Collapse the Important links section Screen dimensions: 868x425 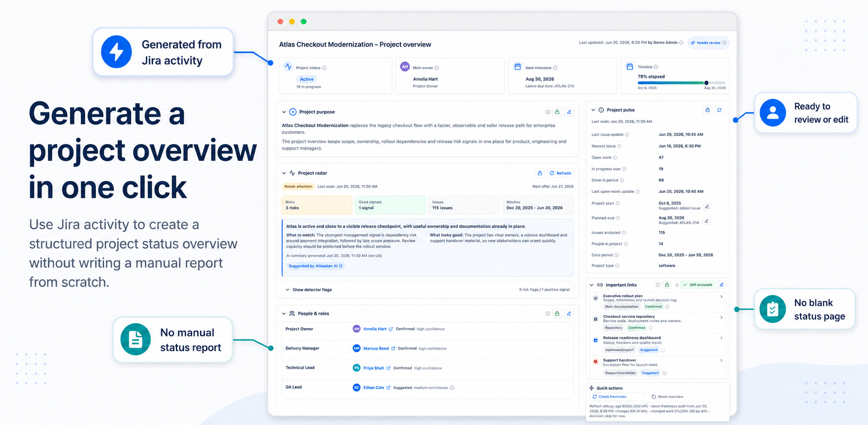tap(592, 285)
